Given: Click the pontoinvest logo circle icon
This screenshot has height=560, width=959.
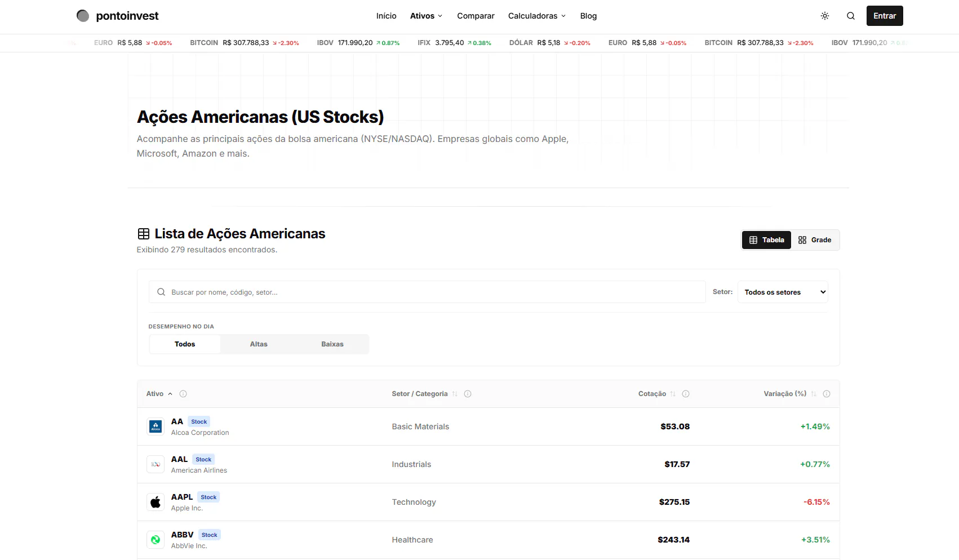Looking at the screenshot, I should (83, 16).
